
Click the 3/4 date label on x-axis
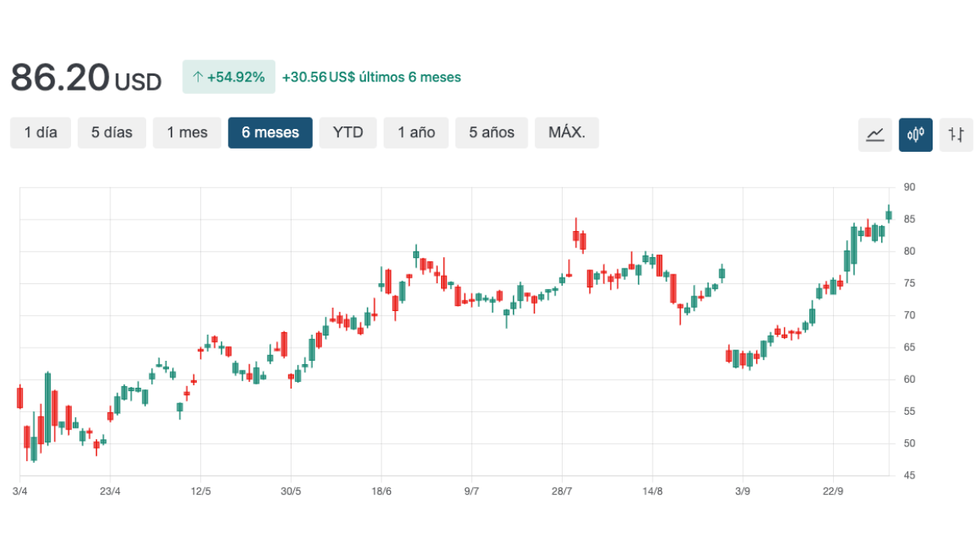[20, 491]
